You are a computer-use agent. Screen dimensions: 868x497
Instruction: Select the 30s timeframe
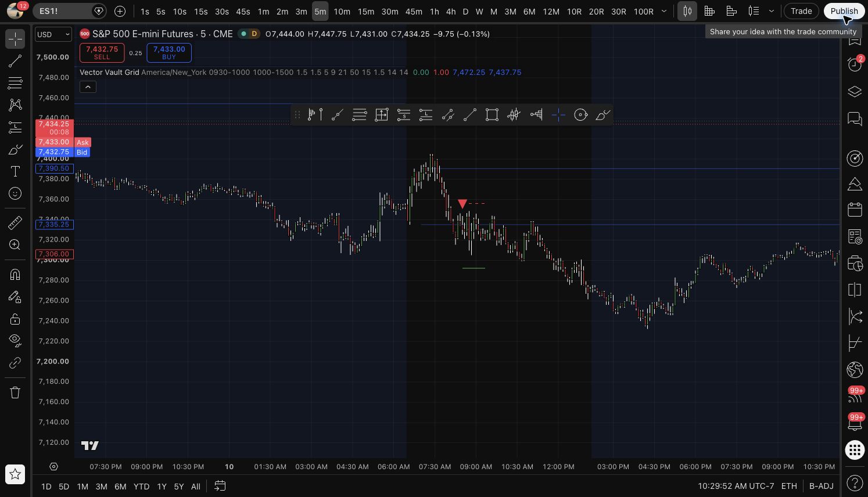click(221, 11)
